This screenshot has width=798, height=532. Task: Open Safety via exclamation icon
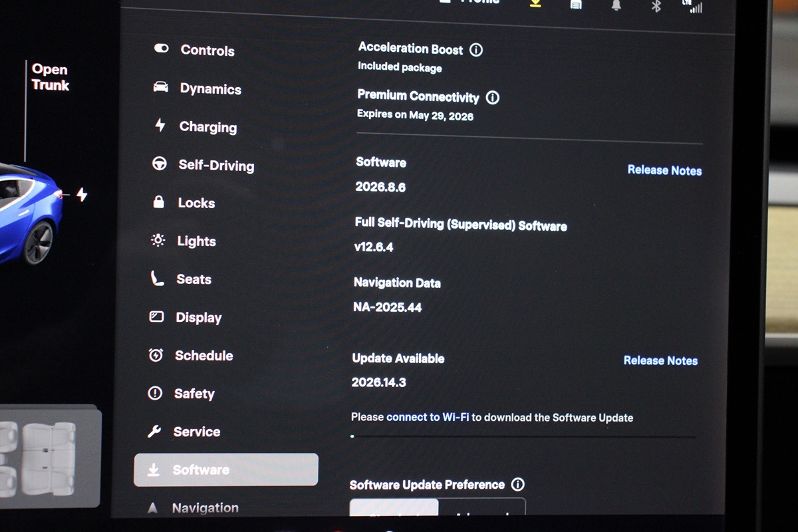click(155, 393)
